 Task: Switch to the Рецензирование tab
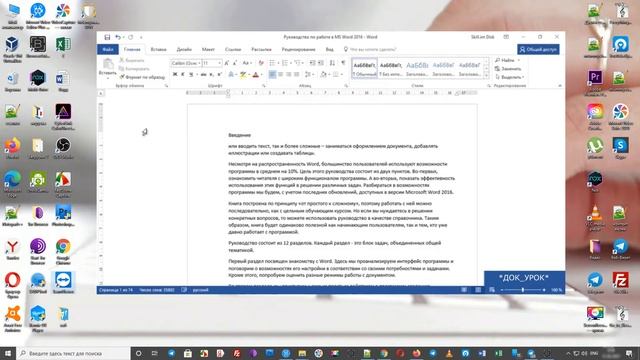(298, 49)
